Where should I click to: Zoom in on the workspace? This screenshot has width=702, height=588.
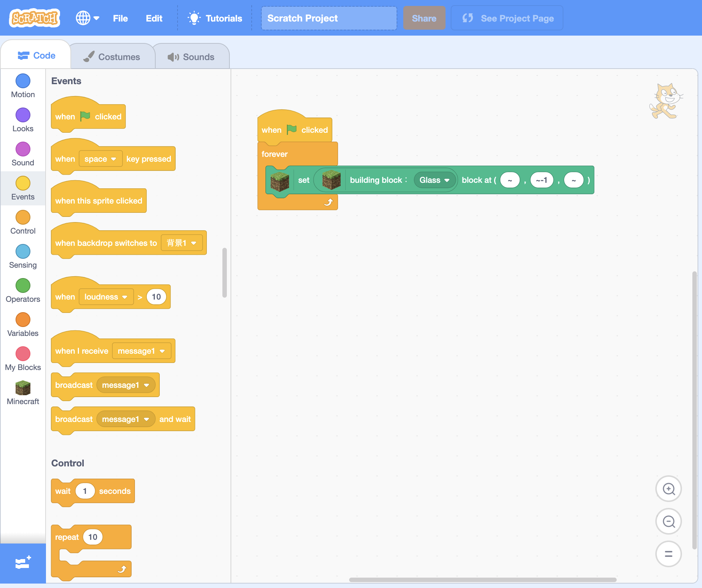click(668, 489)
